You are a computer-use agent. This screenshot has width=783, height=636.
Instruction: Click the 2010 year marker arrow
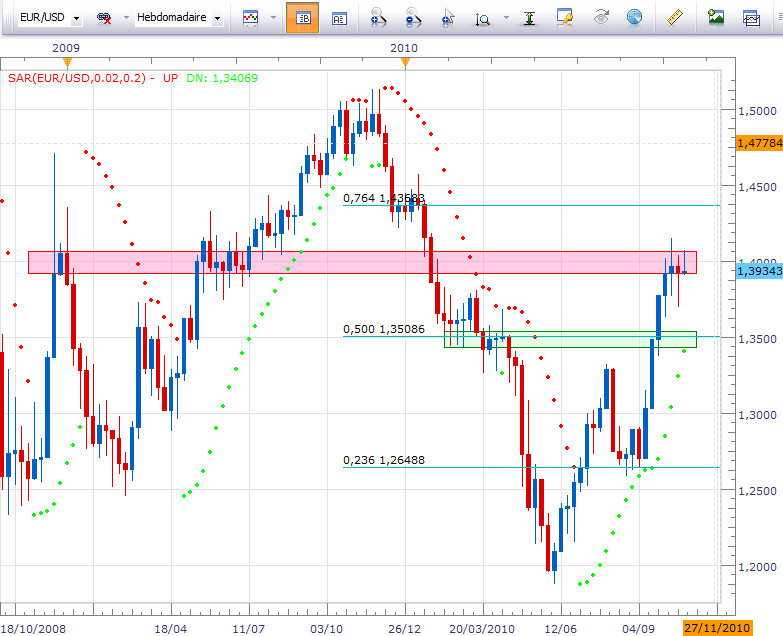pyautogui.click(x=405, y=62)
